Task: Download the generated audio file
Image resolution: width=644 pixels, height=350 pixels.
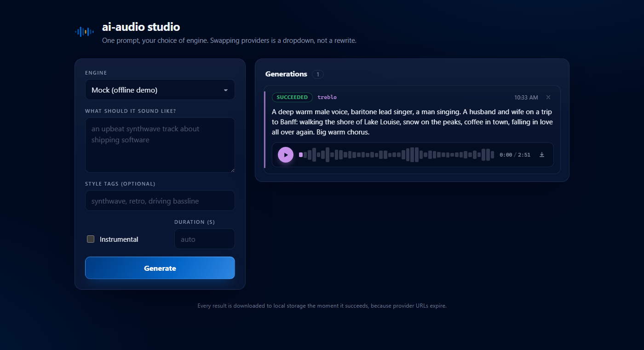Action: 542,155
